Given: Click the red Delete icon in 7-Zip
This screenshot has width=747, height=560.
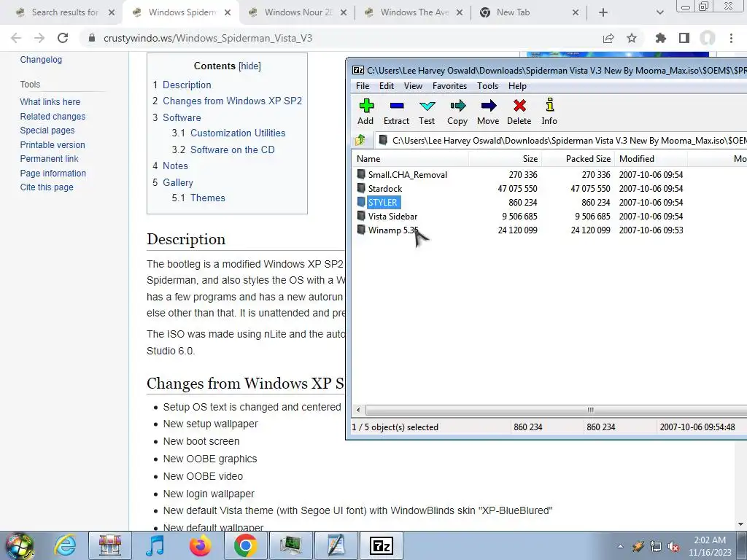Looking at the screenshot, I should (x=519, y=112).
